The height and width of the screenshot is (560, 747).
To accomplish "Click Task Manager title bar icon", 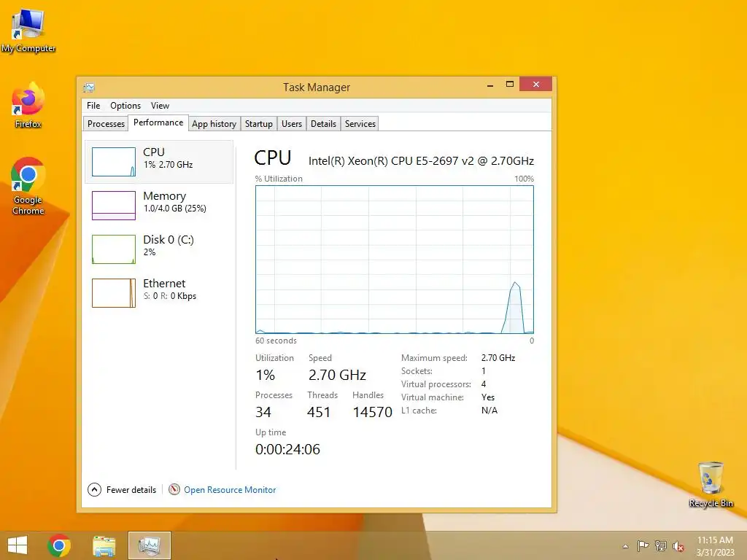I will (x=89, y=87).
